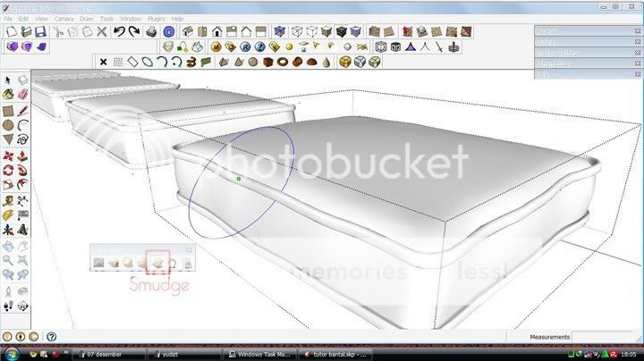644x361 pixels.
Task: Open the Plugins menu
Action: point(156,19)
